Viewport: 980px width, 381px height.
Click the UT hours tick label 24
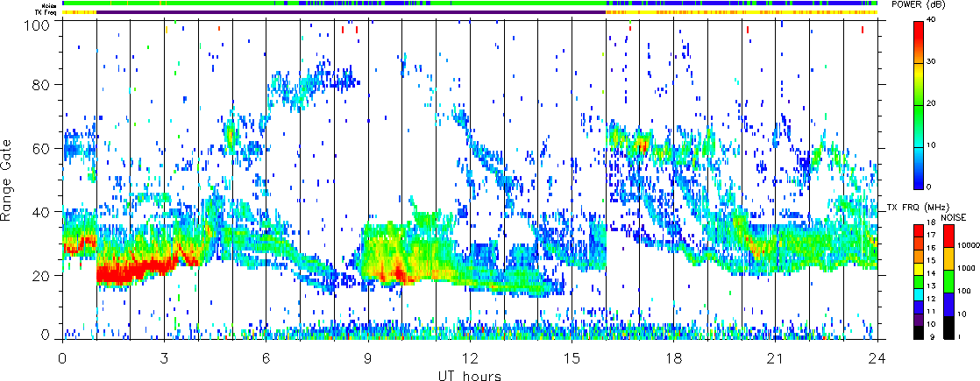877,358
